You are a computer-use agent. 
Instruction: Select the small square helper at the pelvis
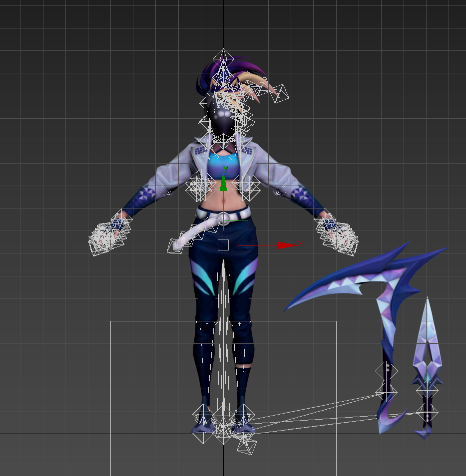[x=223, y=245]
